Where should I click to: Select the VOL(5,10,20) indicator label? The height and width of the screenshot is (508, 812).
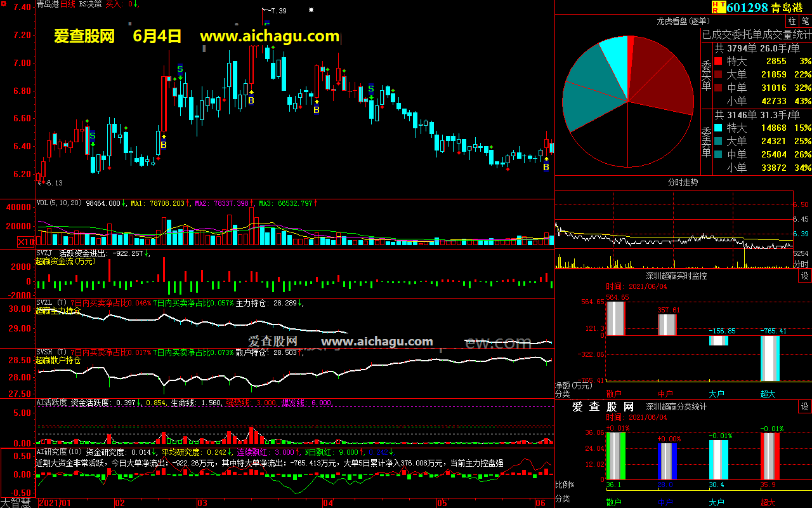pyautogui.click(x=59, y=203)
